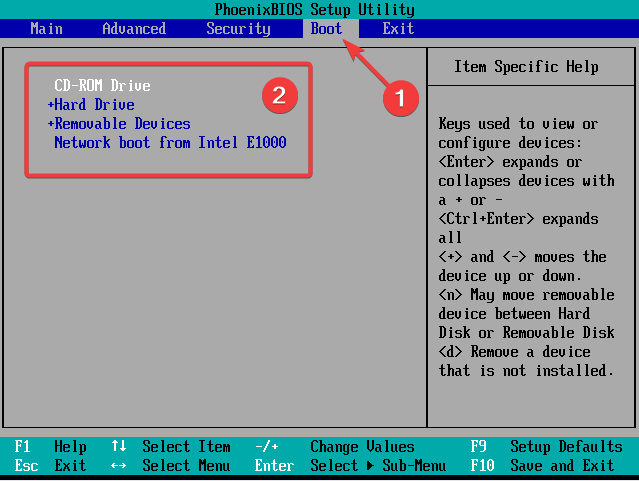
Task: Expand the plus beside Removable Devices
Action: (51, 124)
